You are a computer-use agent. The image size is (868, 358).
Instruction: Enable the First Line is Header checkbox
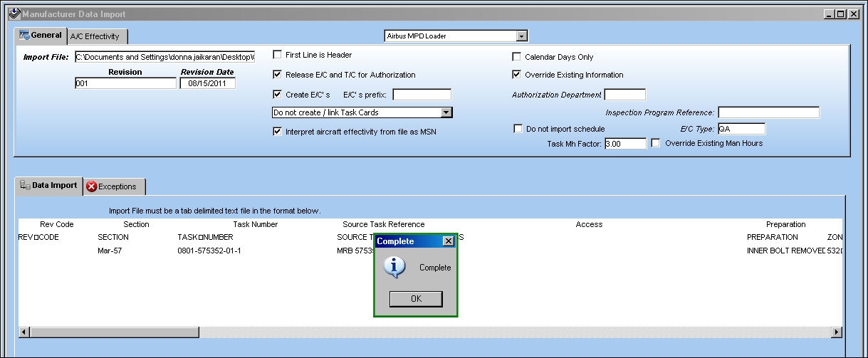pos(278,55)
